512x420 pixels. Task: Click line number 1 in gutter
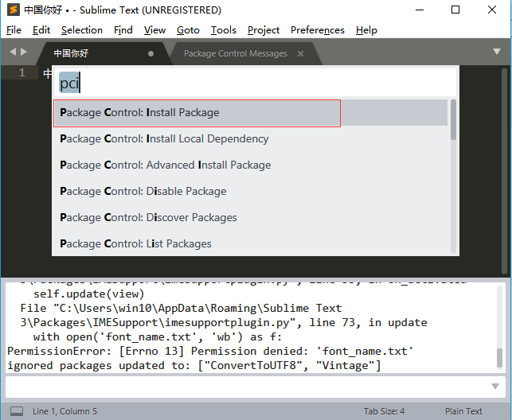coord(21,72)
